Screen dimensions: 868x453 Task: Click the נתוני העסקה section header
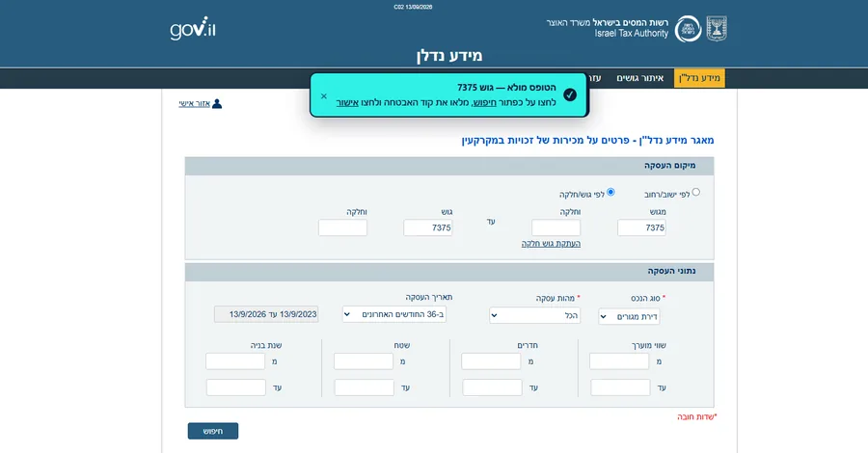(x=448, y=271)
